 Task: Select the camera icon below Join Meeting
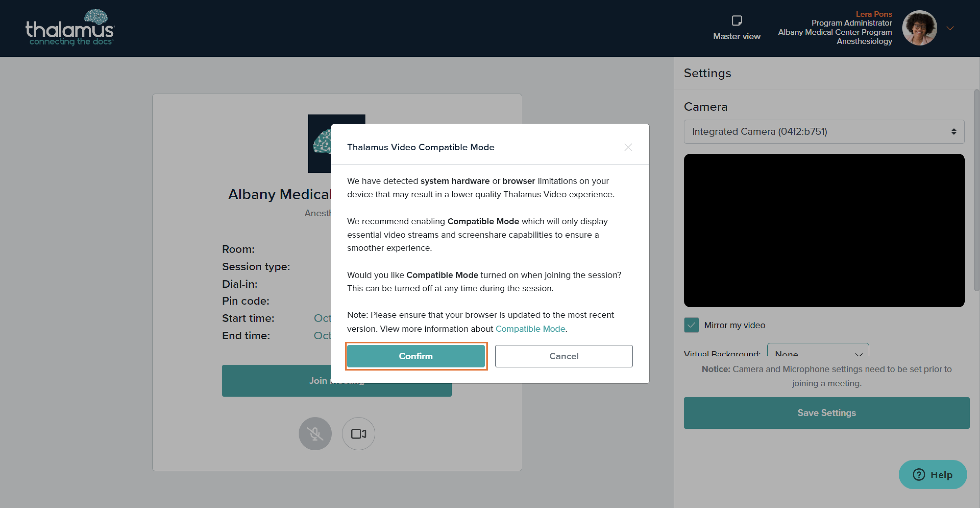pos(358,433)
